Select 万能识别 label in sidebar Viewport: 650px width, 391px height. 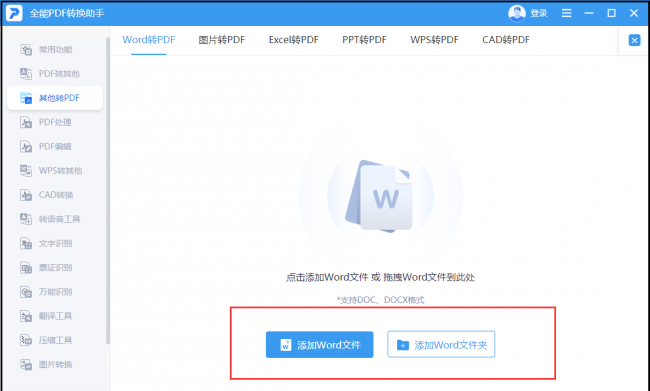[x=56, y=292]
